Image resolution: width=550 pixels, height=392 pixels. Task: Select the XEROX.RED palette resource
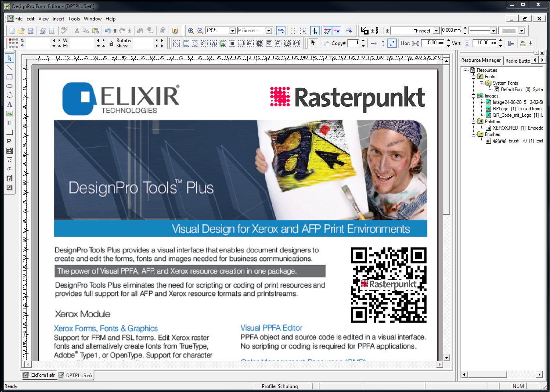coord(514,128)
